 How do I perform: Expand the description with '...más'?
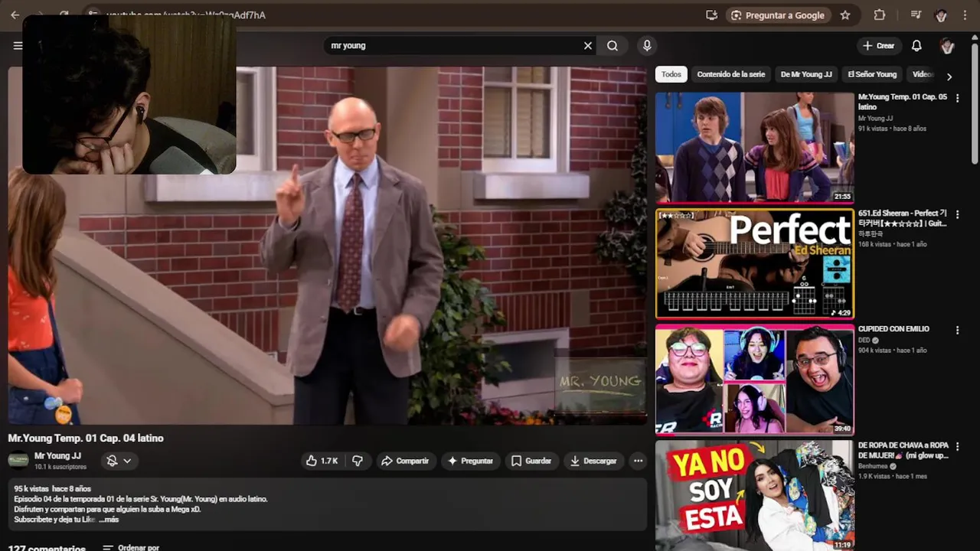click(x=109, y=520)
